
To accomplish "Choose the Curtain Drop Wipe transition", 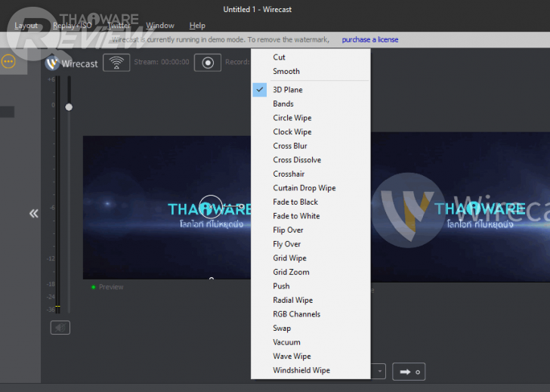I will 311,188.
